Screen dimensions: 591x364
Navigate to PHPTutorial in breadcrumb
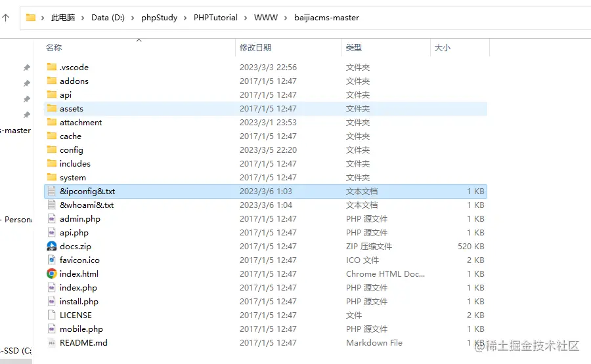(215, 17)
